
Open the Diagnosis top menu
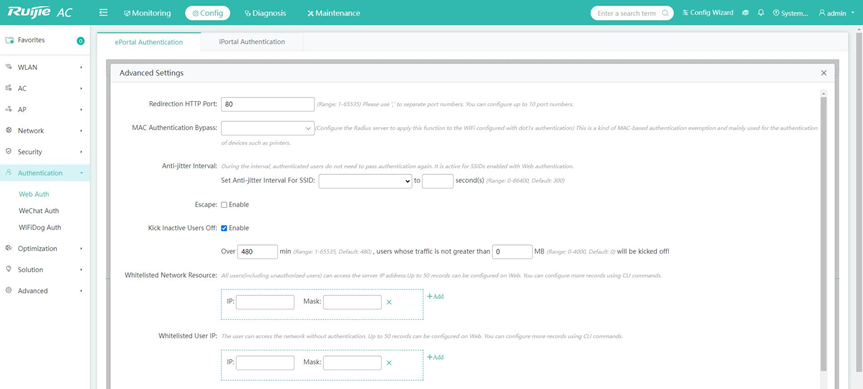coord(265,13)
